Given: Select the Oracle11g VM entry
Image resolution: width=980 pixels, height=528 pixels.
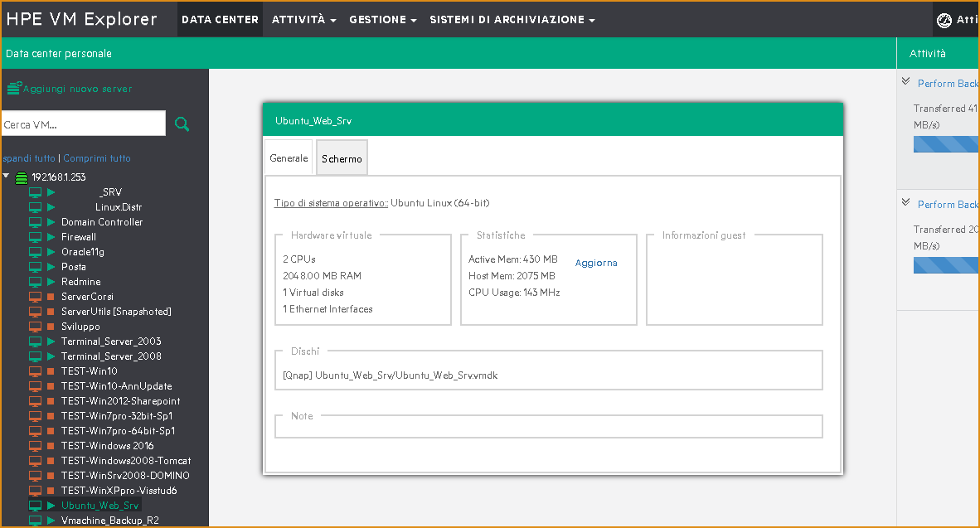Looking at the screenshot, I should (83, 252).
